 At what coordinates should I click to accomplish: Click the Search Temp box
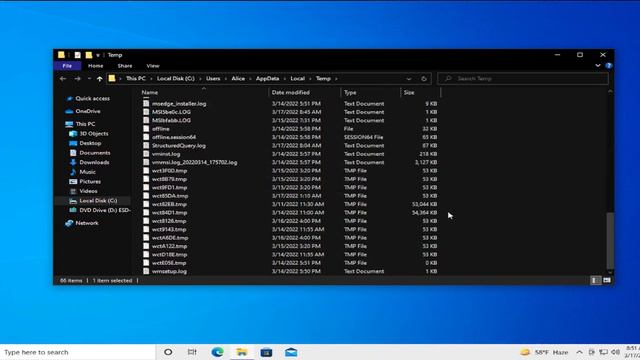click(x=523, y=78)
